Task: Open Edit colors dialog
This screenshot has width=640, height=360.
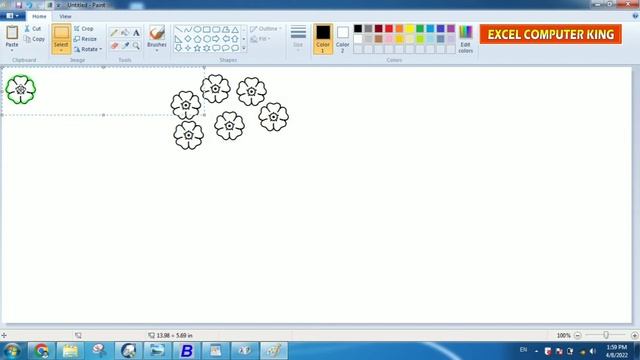Action: (465, 39)
